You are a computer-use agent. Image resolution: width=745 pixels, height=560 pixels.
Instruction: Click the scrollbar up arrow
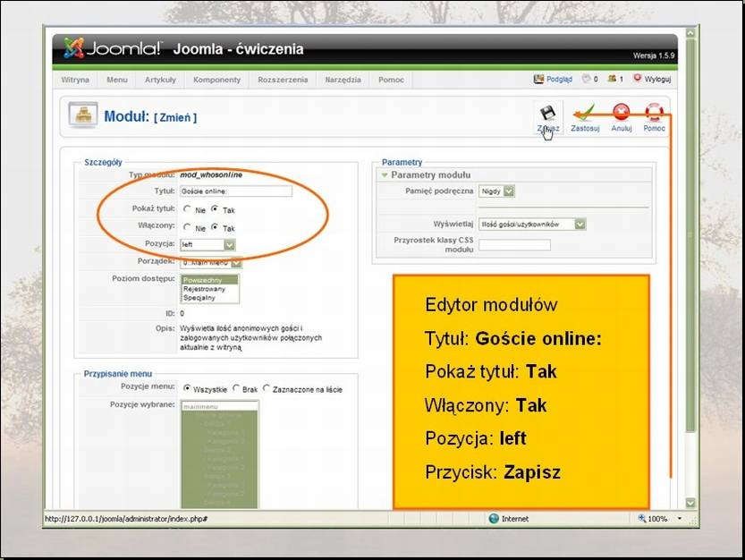(x=690, y=33)
